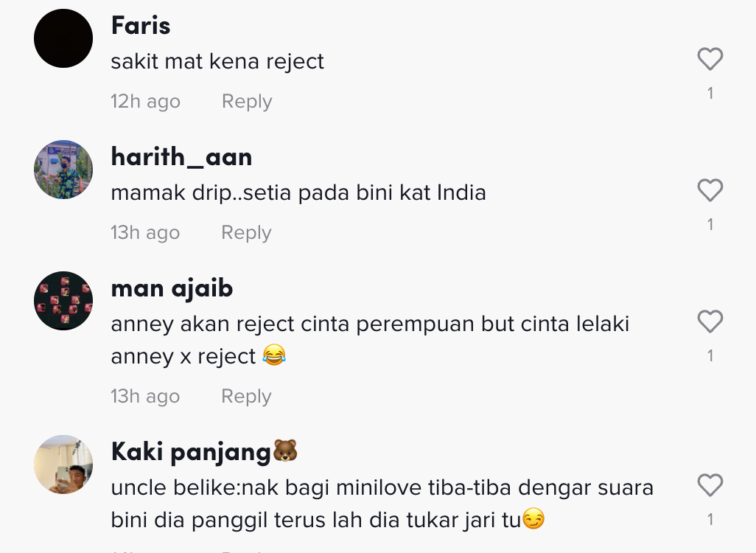Click the "mamak drip" comment text
The image size is (756, 553).
(298, 193)
